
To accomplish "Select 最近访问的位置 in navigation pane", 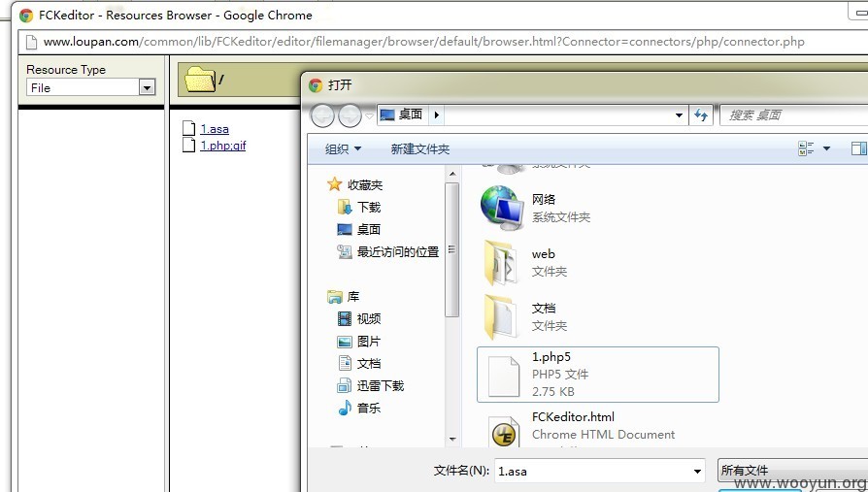I will pos(387,251).
